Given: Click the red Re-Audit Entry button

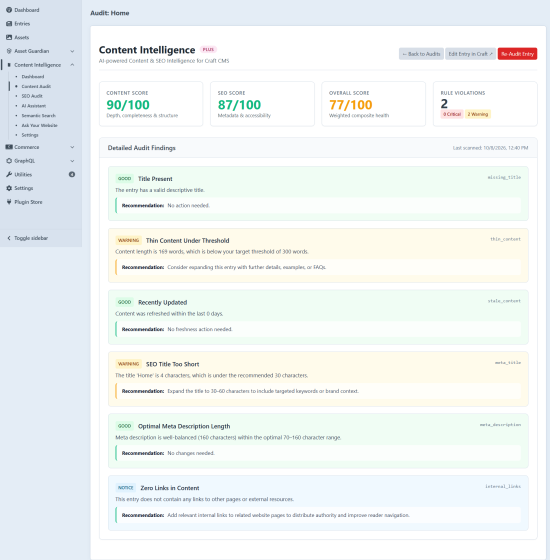Looking at the screenshot, I should [x=517, y=54].
